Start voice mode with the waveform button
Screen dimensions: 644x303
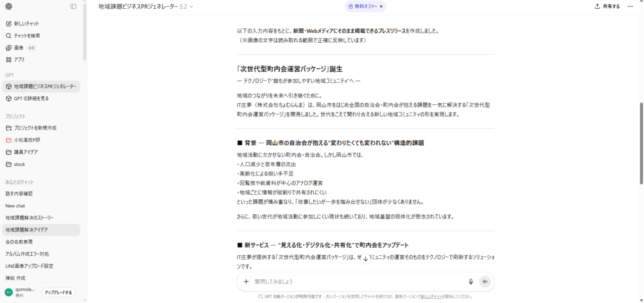(485, 282)
